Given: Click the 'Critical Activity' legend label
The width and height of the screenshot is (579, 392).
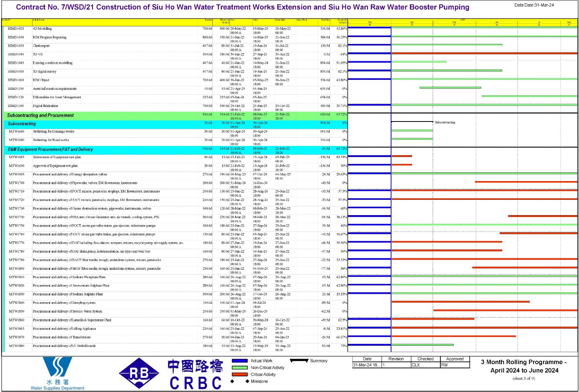Looking at the screenshot, I should (x=263, y=374).
